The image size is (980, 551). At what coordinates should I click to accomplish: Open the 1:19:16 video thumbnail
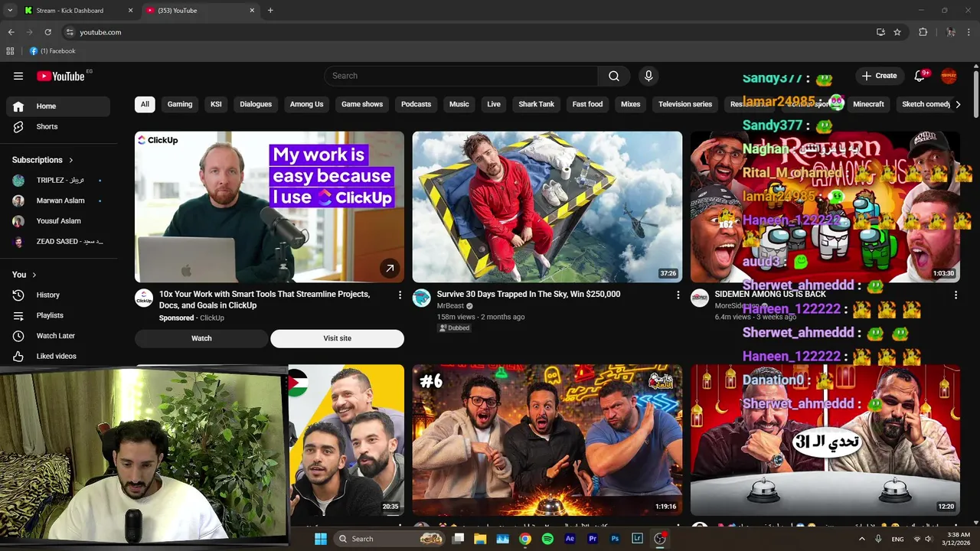point(547,440)
